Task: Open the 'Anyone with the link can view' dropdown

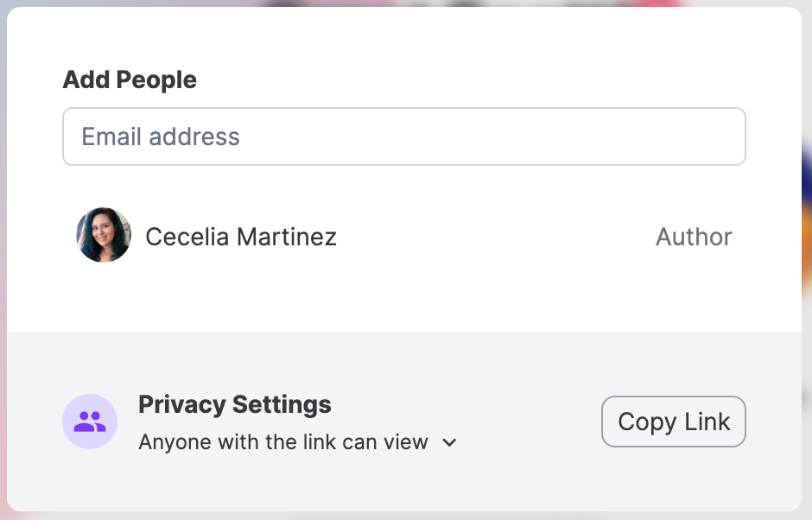Action: pyautogui.click(x=298, y=442)
